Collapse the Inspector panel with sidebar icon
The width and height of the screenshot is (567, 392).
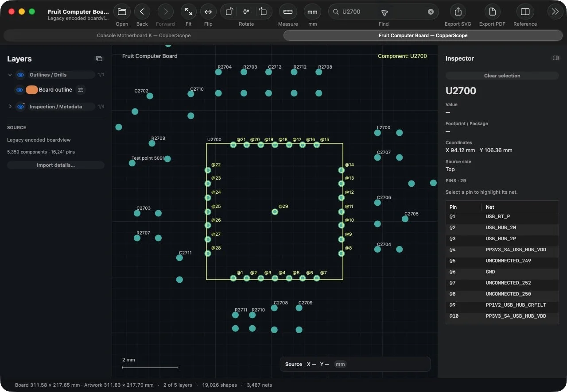555,58
